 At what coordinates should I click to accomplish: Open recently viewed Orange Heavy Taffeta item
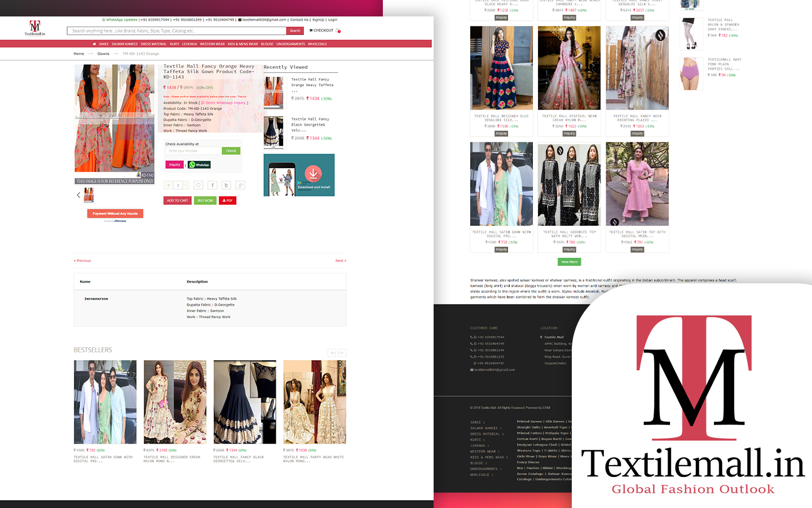tap(274, 93)
